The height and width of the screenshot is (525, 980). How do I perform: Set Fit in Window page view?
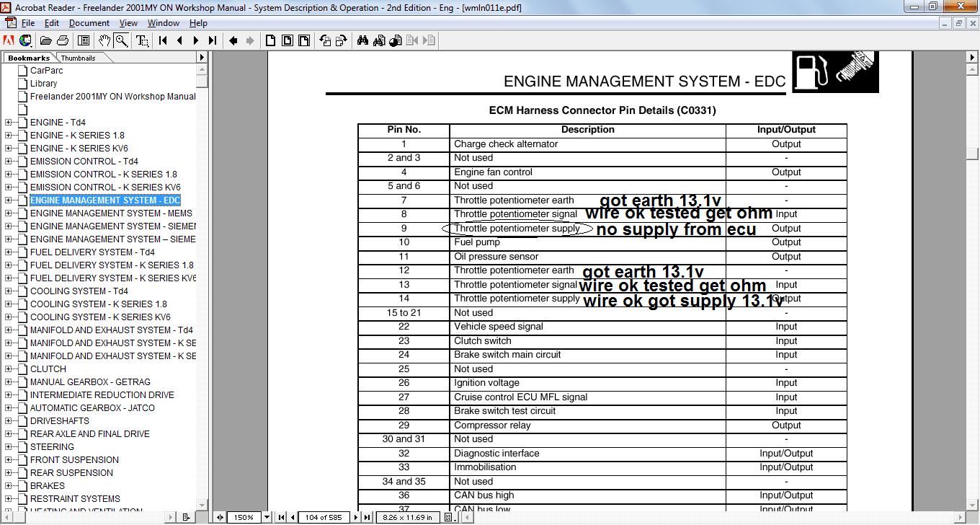[288, 40]
